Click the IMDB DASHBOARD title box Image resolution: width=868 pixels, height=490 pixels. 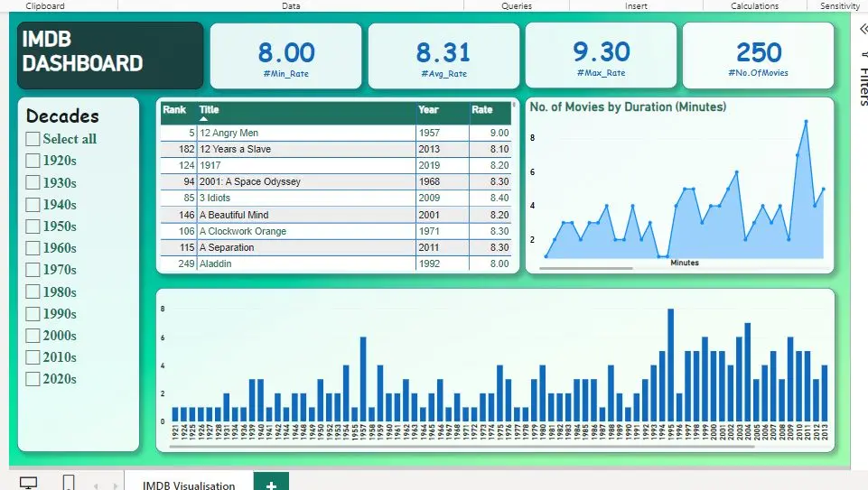click(110, 55)
